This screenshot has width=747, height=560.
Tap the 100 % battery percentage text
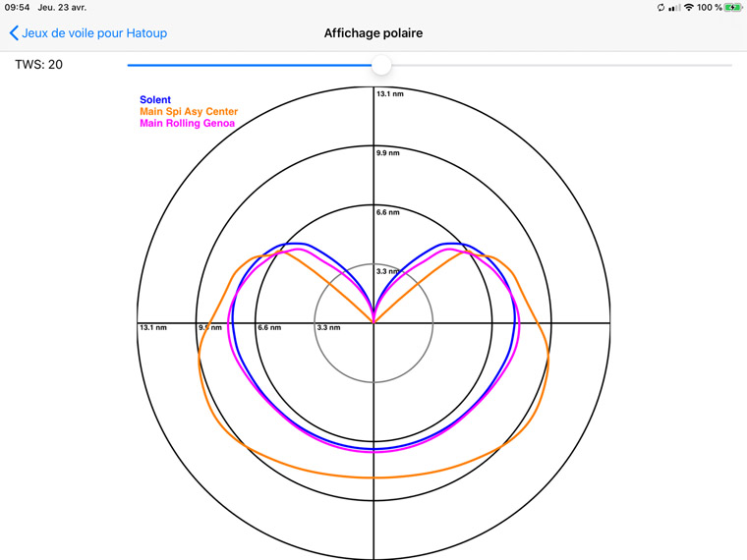point(710,7)
